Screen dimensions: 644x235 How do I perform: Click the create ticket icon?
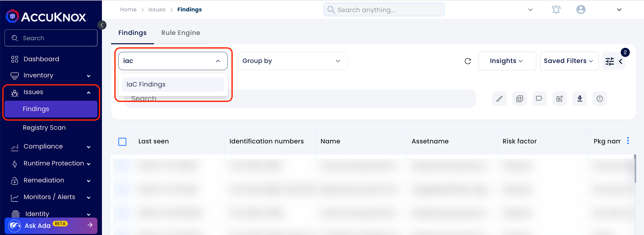point(560,99)
